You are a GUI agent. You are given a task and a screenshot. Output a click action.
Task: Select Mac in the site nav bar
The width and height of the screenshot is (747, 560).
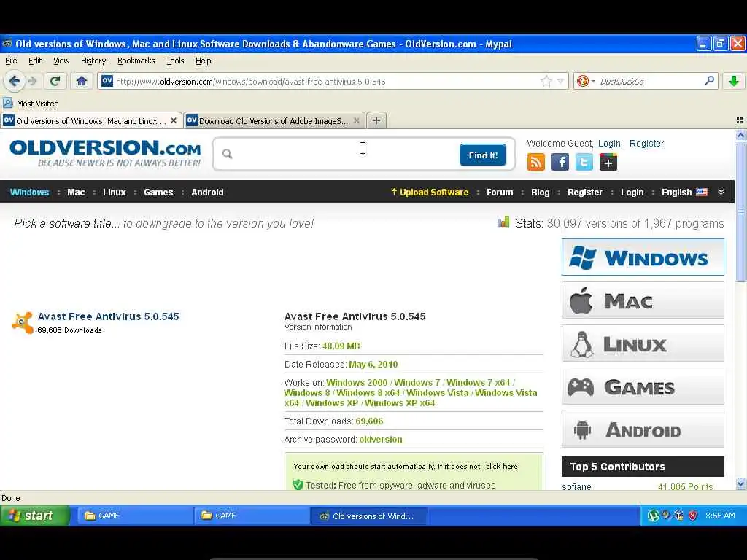pyautogui.click(x=76, y=192)
